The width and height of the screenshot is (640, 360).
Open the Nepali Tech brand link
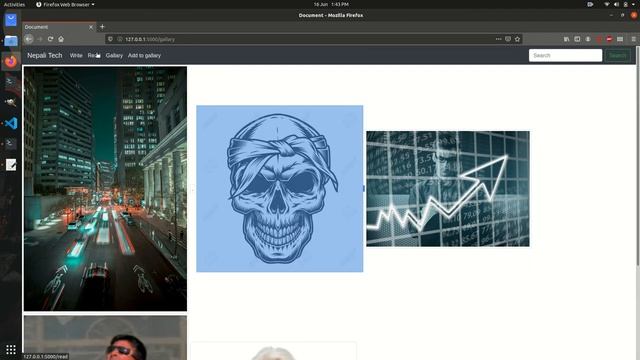coord(44,56)
